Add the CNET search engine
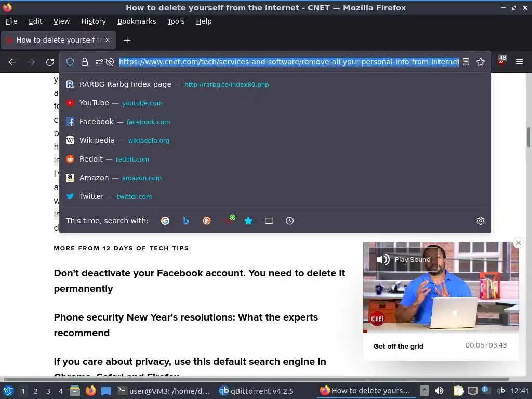532x399 pixels. [x=228, y=220]
